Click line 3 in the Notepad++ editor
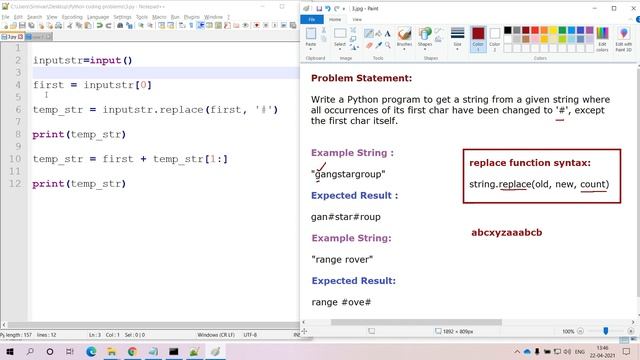This screenshot has height=360, width=640. tap(166, 73)
